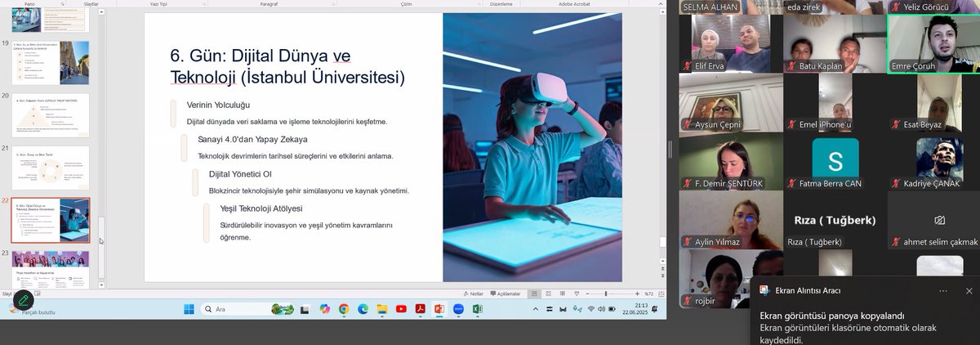980x345 pixels.
Task: Adjust the PowerPoint zoom slider
Action: coord(605,293)
